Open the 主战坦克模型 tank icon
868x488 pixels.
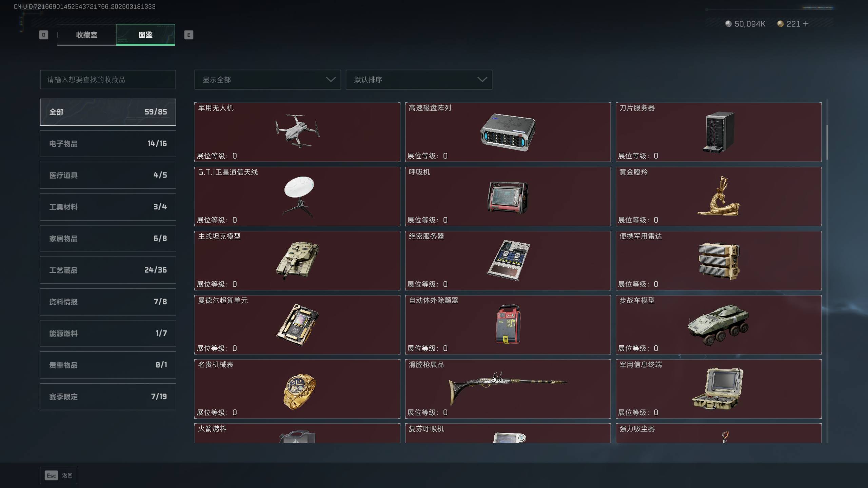click(x=297, y=260)
